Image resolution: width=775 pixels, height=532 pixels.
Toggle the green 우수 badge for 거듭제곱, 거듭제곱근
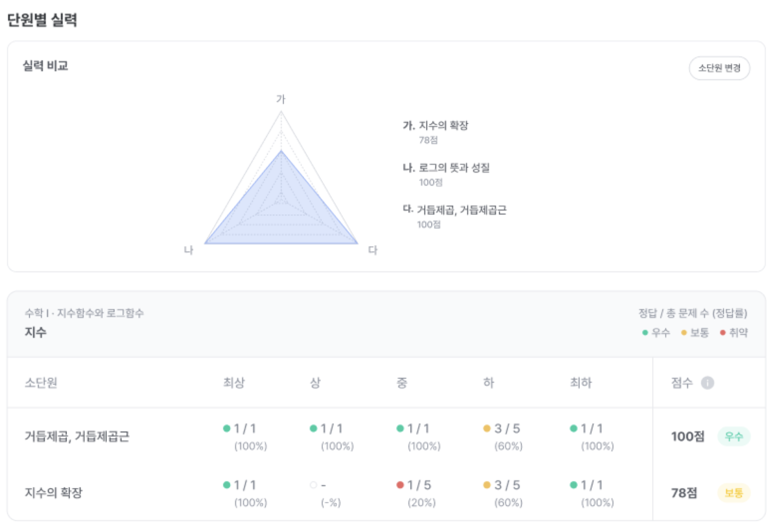coord(734,436)
